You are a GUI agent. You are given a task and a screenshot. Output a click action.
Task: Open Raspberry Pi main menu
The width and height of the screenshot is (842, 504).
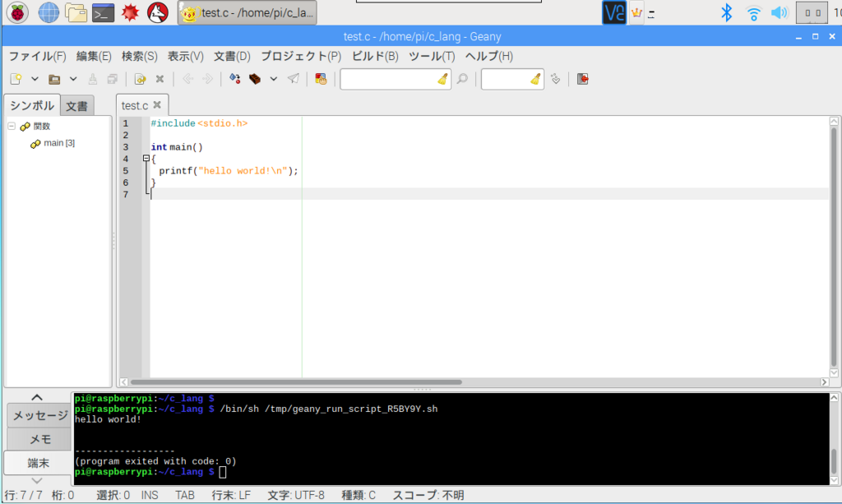[17, 12]
